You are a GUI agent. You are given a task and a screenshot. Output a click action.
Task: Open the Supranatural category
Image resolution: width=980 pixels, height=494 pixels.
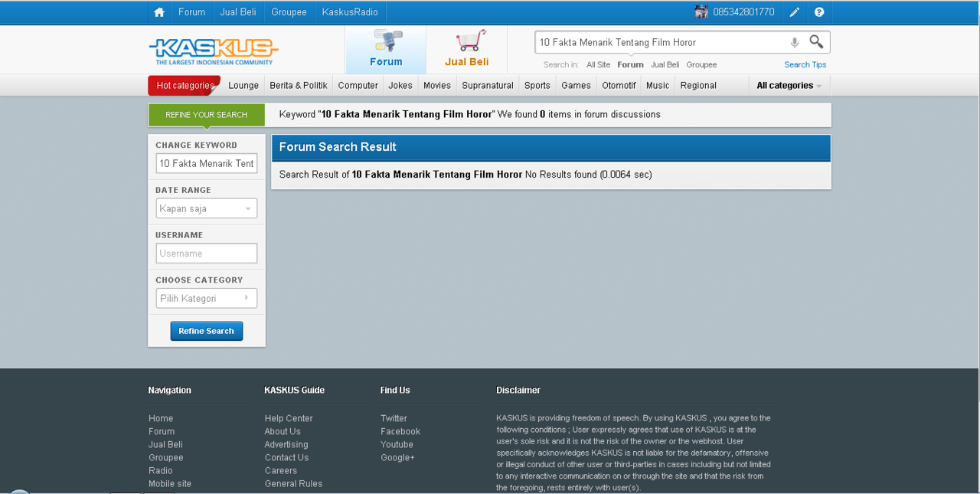coord(488,86)
